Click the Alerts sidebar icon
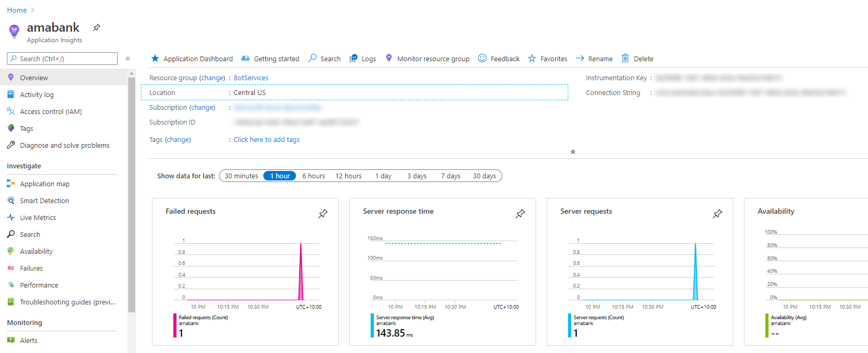The width and height of the screenshot is (868, 353). (11, 340)
